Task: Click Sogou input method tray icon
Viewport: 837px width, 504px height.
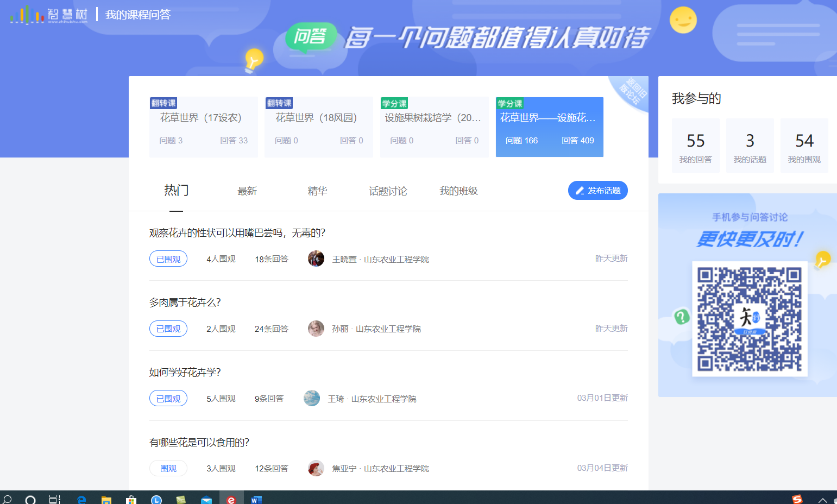Action: [797, 498]
